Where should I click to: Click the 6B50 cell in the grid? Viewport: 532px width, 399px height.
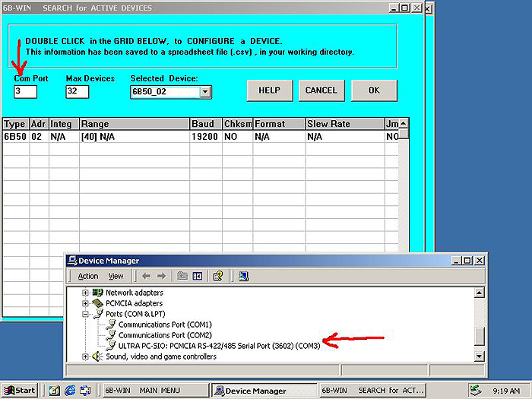tap(16, 137)
